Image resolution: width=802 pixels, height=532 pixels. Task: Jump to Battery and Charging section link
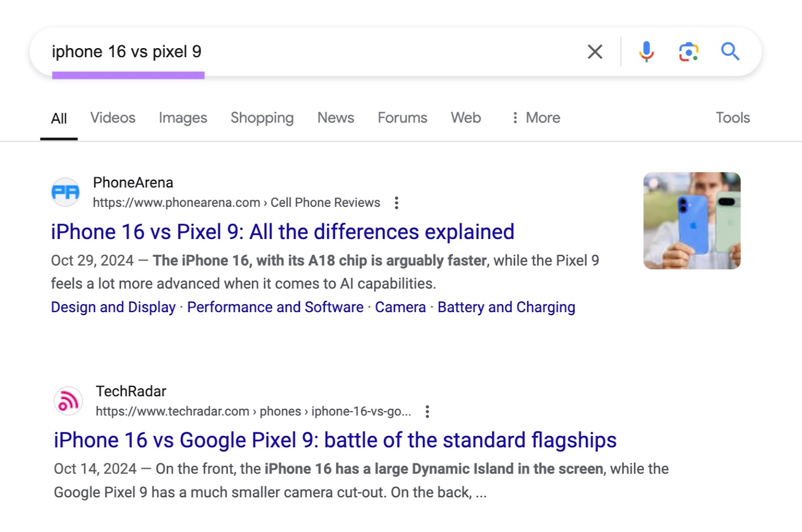tap(506, 307)
